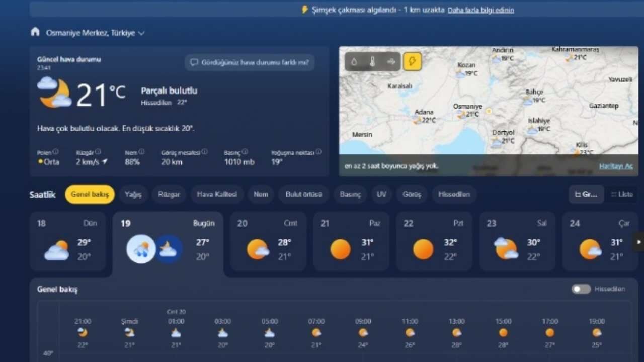Open the 'Haritayı Aç' map link
The height and width of the screenshot is (362, 644).
(616, 166)
